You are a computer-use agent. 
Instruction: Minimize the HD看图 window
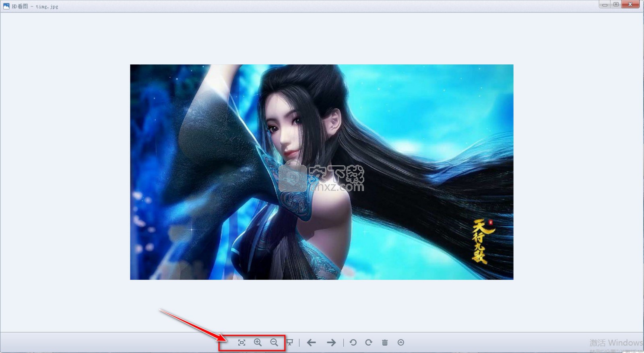click(605, 4)
